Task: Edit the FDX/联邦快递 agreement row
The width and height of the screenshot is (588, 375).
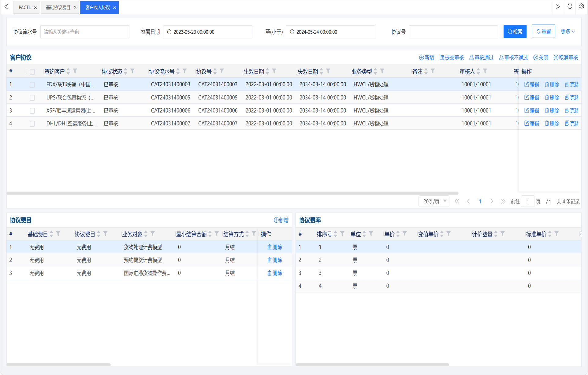Action: click(532, 84)
